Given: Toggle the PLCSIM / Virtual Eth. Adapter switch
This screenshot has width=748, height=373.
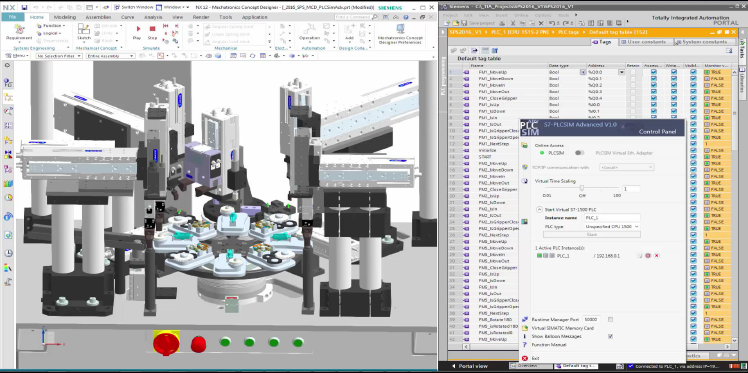Looking at the screenshot, I should [580, 153].
